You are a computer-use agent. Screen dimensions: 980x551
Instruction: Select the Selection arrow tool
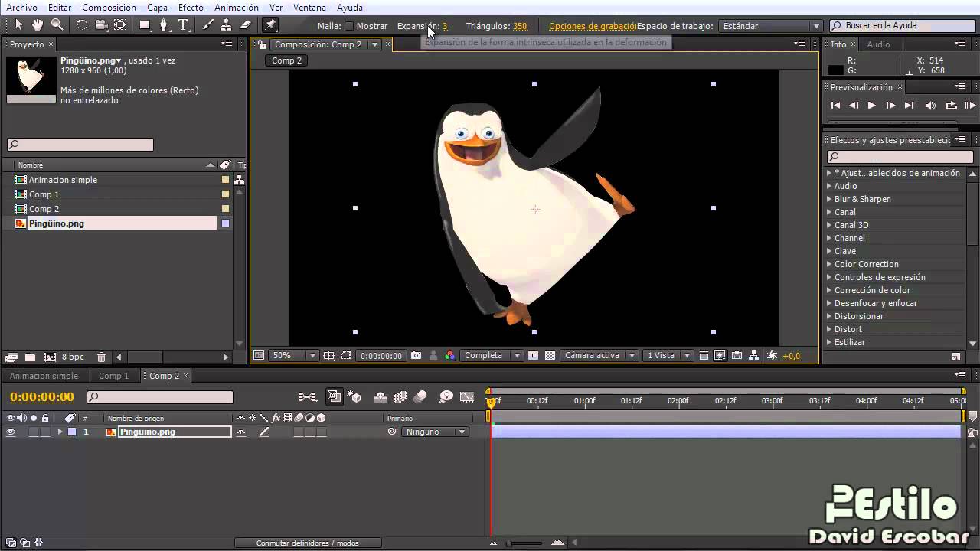pos(19,25)
